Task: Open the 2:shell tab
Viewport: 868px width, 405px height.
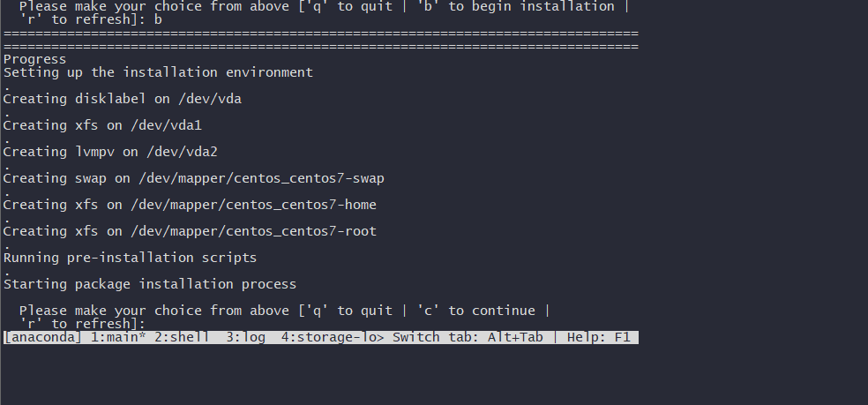Action: point(182,337)
